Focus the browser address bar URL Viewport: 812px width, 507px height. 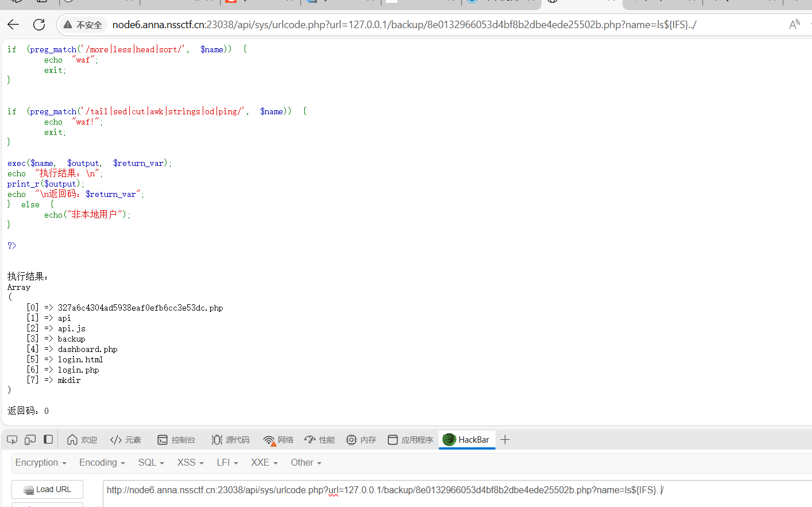[404, 25]
